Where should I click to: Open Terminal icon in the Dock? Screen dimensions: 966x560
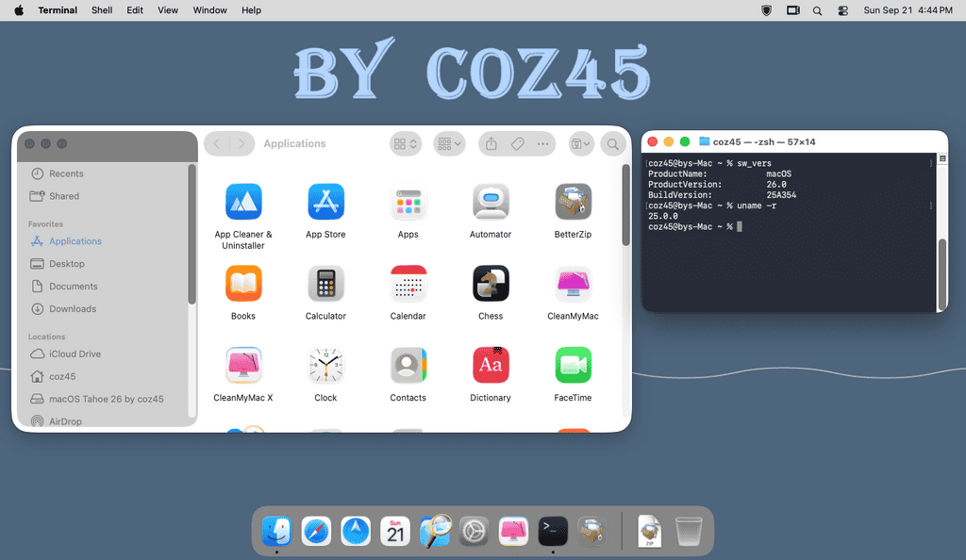(553, 531)
